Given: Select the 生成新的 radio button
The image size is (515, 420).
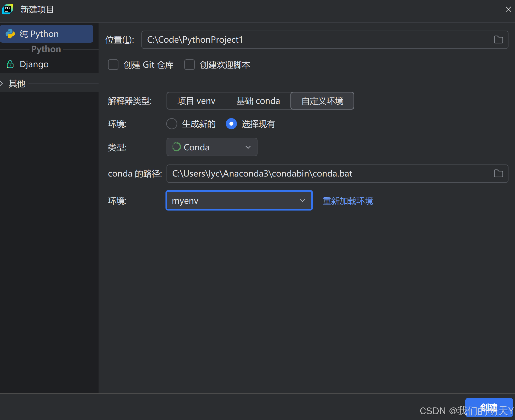Looking at the screenshot, I should [x=172, y=124].
